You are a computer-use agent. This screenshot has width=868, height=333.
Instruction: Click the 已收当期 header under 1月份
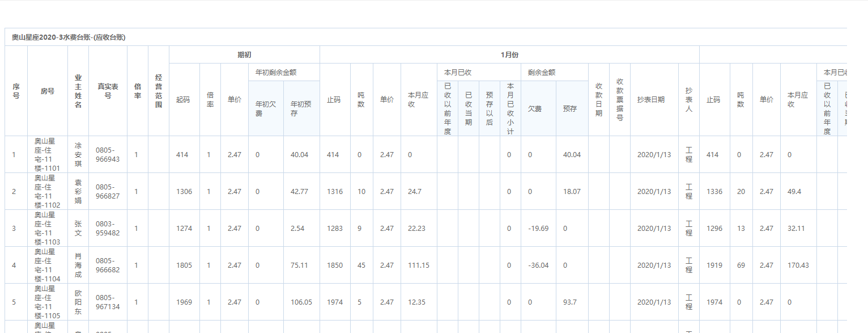(469, 108)
